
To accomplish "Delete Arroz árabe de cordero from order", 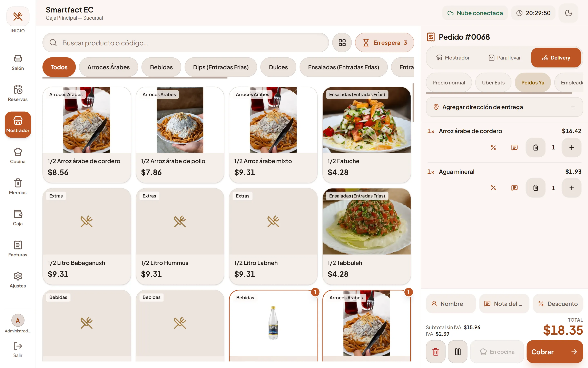I will (x=536, y=147).
